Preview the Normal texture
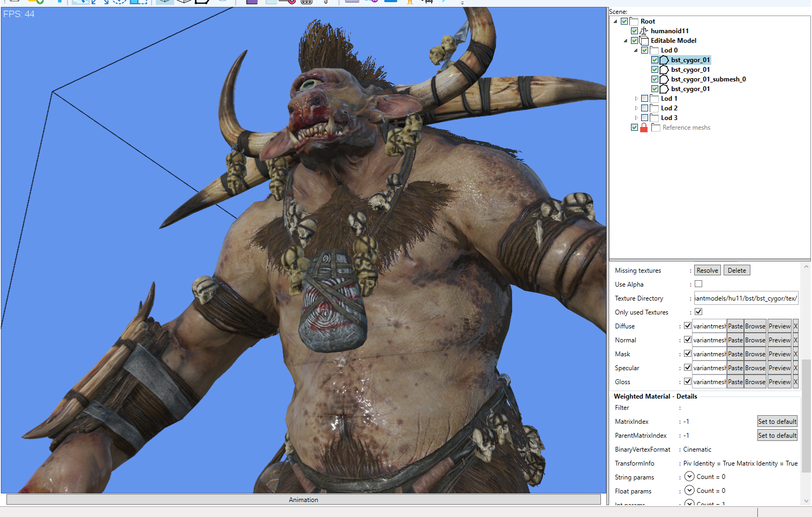 (779, 340)
